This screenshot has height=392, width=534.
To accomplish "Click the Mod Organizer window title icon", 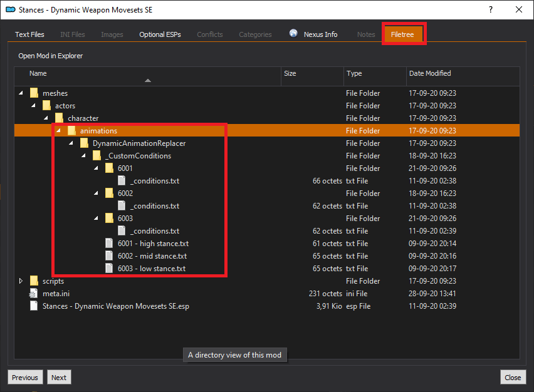I will (x=11, y=9).
